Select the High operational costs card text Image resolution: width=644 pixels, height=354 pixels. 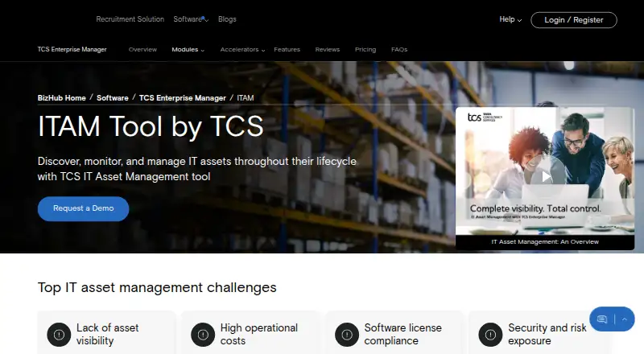258,334
